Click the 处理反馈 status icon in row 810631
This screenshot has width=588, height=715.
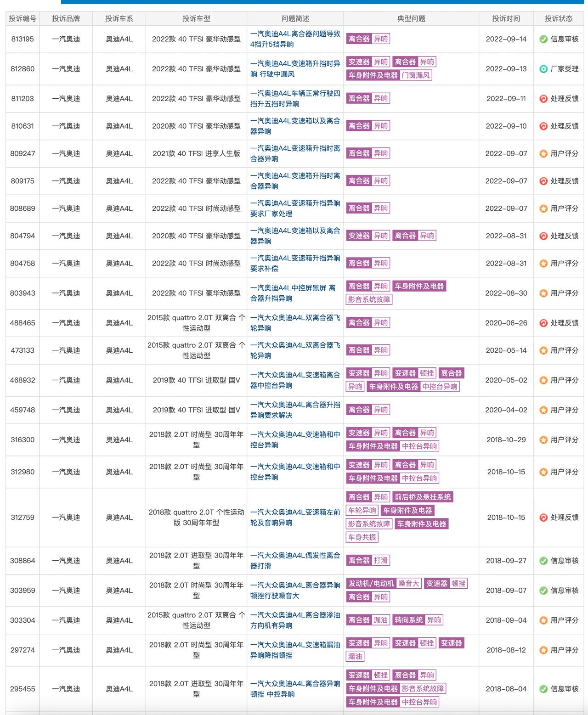(x=543, y=126)
